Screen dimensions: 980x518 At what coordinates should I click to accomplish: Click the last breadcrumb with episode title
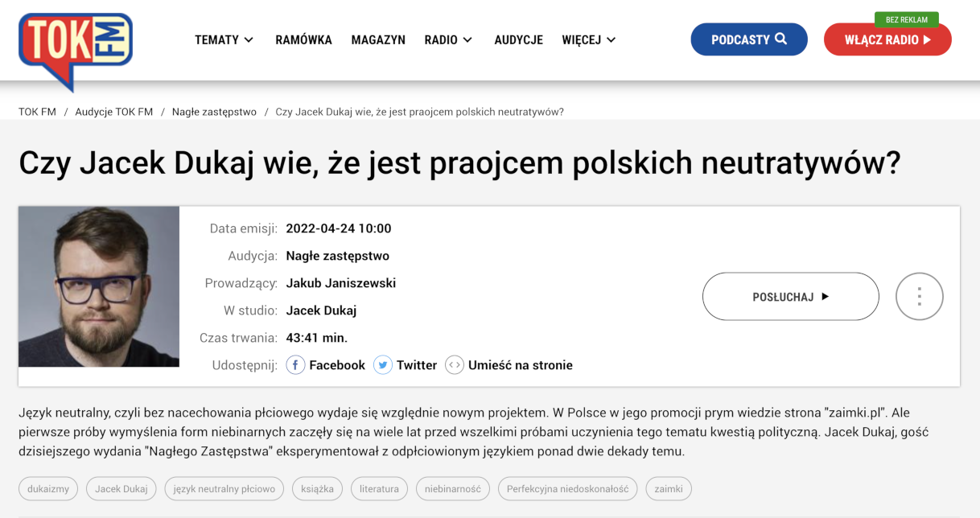pos(420,112)
